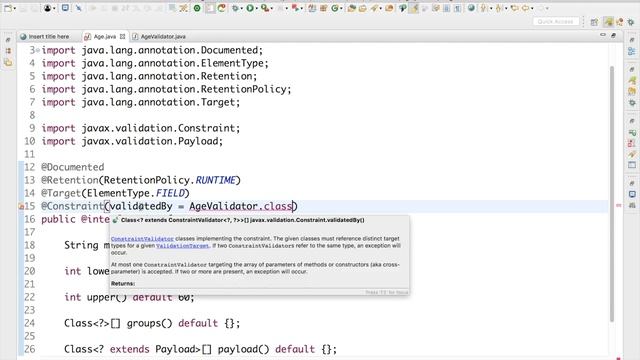Image resolution: width=640 pixels, height=360 pixels.
Task: Click the orange-green refresh toolbar icon
Action: (x=222, y=8)
